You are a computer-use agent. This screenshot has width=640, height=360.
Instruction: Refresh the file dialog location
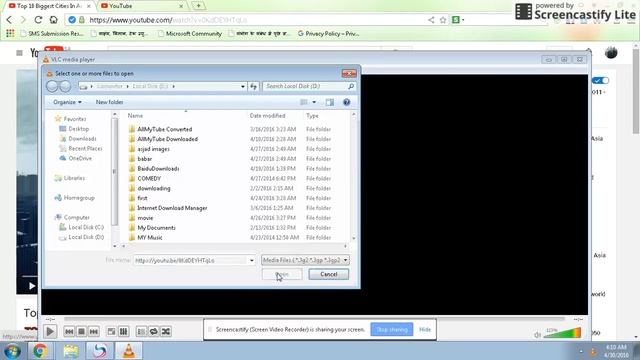tap(253, 86)
